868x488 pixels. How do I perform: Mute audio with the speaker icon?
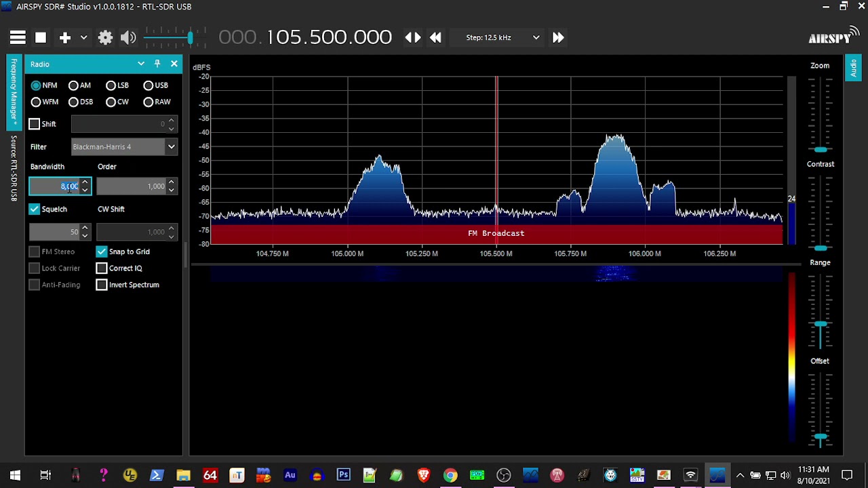coord(128,38)
